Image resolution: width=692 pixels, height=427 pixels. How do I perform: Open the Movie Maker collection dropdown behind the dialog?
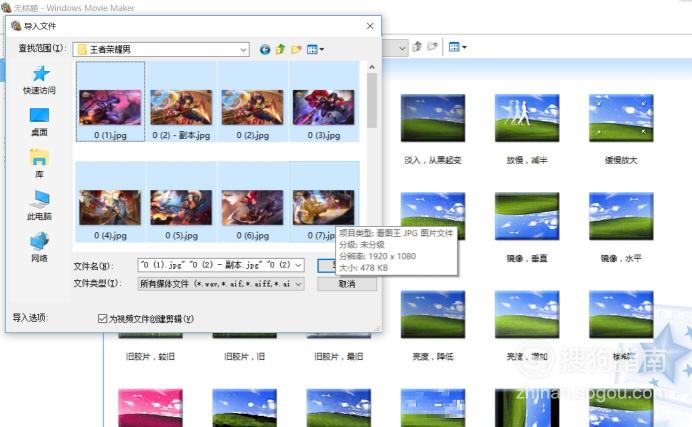402,48
